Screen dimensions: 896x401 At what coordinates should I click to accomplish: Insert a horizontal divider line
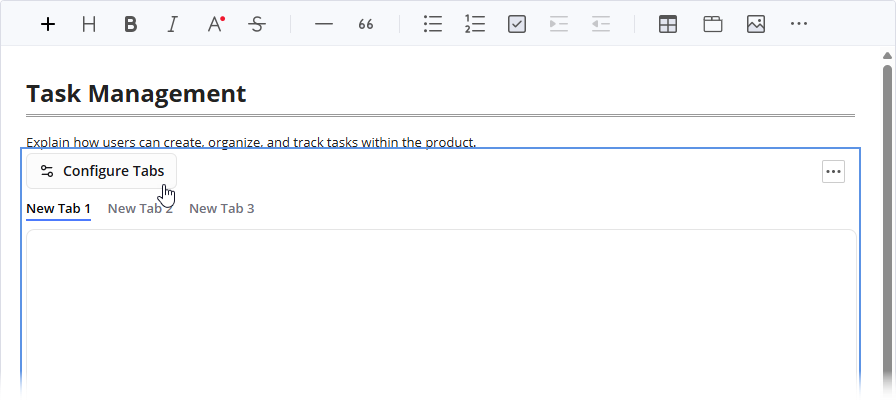coord(323,24)
